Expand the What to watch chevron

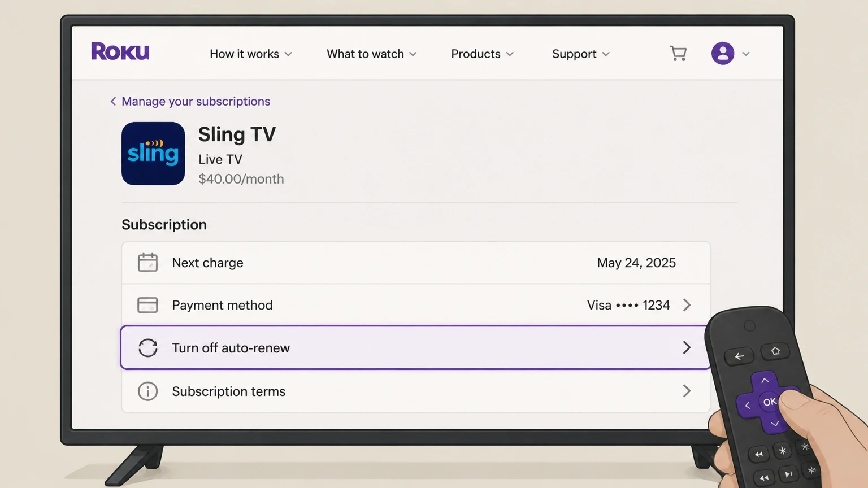click(x=413, y=55)
